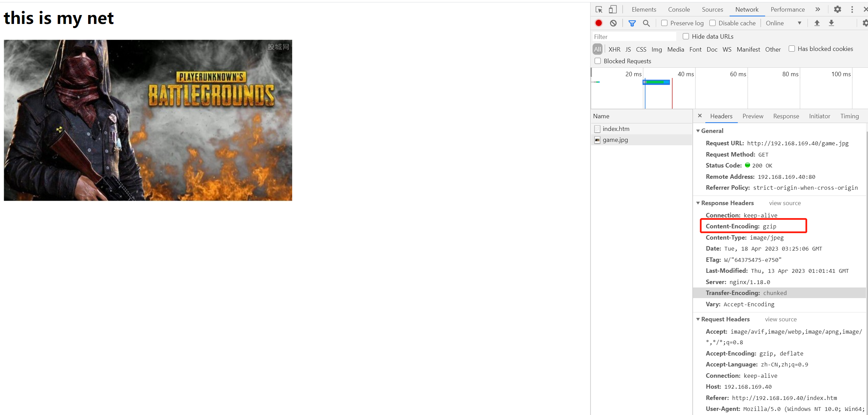This screenshot has height=415, width=868.
Task: Toggle the filter funnel icon
Action: [x=632, y=23]
